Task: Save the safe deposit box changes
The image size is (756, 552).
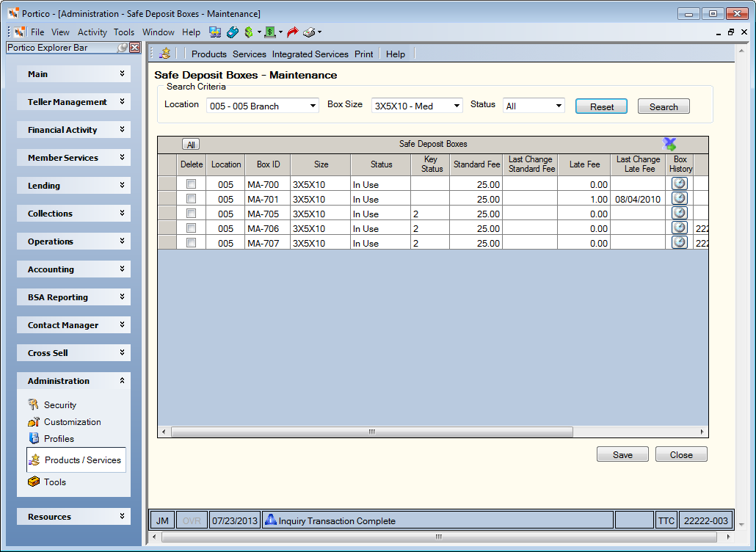Action: [622, 454]
